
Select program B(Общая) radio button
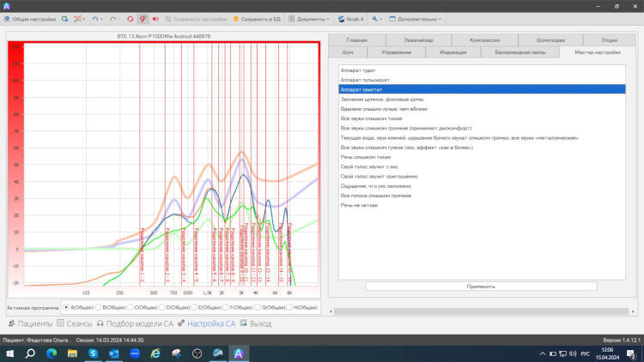tap(98, 307)
